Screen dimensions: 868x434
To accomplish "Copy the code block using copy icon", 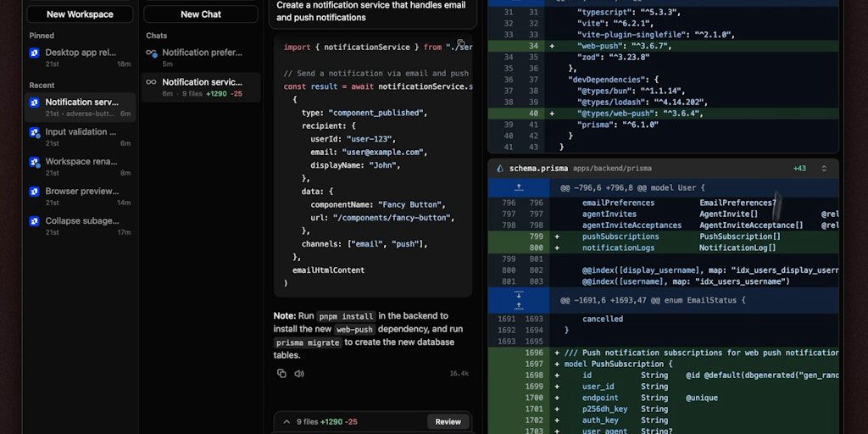I will click(x=461, y=44).
